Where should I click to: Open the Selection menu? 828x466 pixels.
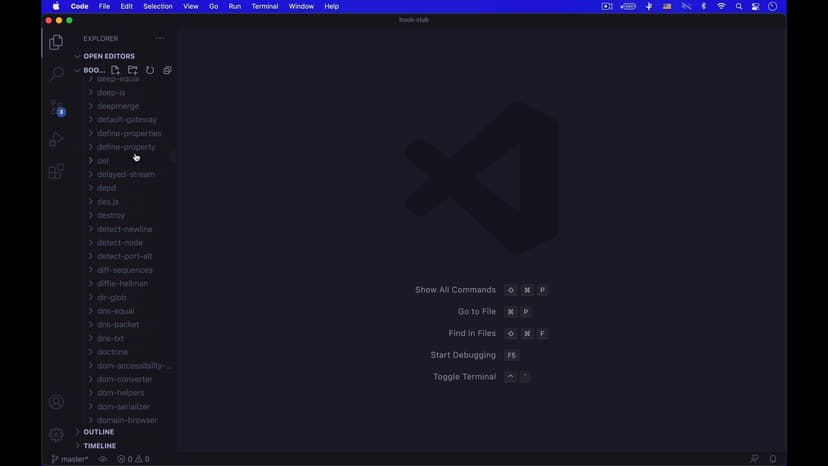point(158,6)
